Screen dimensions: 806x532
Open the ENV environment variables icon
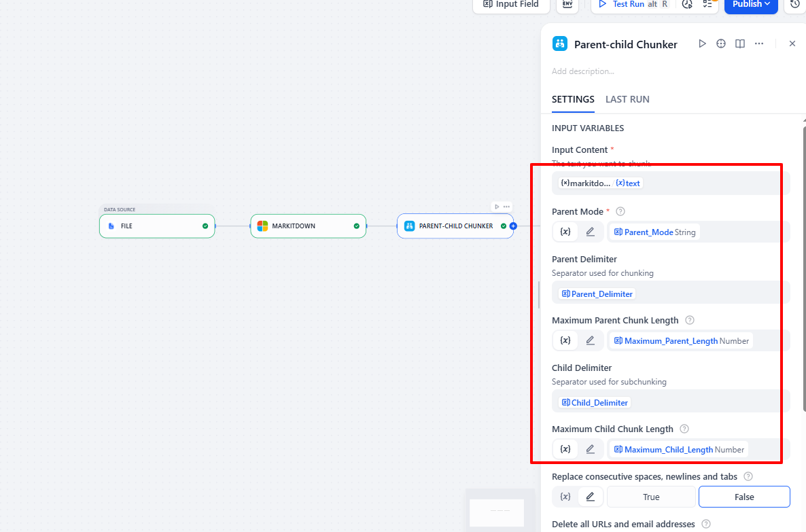567,4
